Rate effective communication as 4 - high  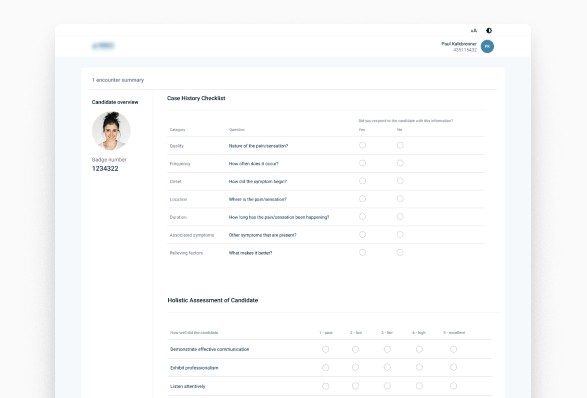pos(419,349)
